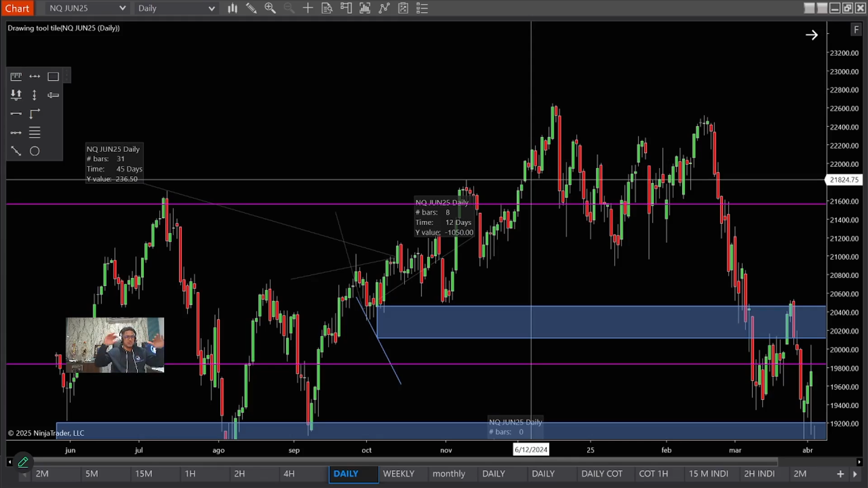Click the webcam video thumbnail
This screenshot has height=488, width=868.
115,345
